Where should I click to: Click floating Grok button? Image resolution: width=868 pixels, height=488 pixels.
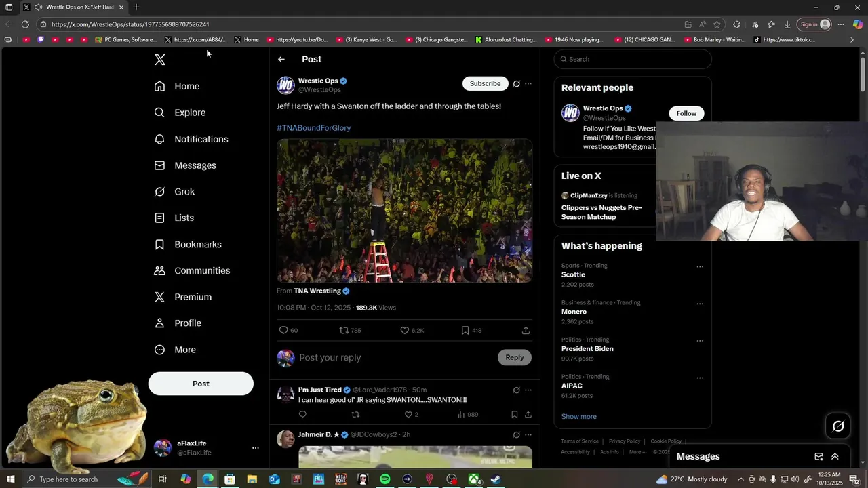point(838,426)
